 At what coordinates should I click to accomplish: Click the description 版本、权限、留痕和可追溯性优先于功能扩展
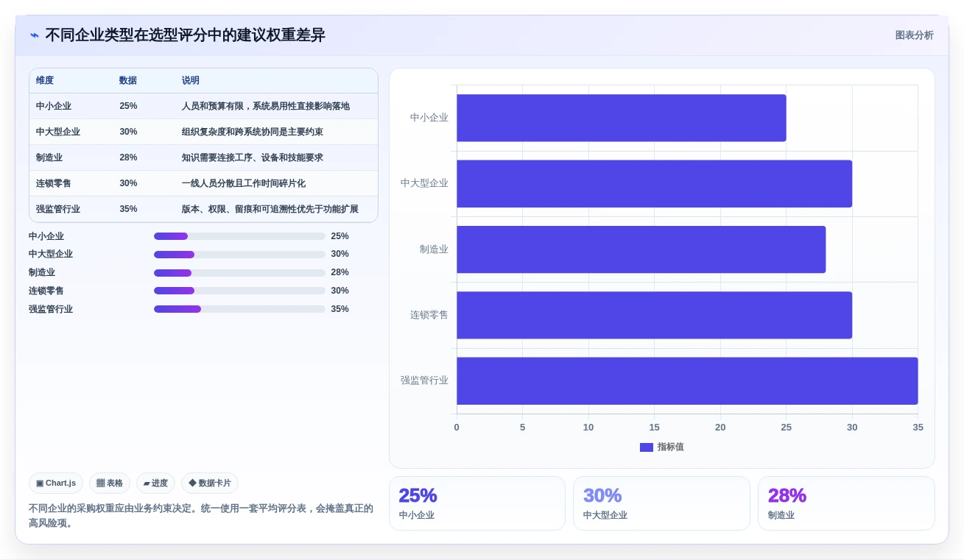coord(270,209)
